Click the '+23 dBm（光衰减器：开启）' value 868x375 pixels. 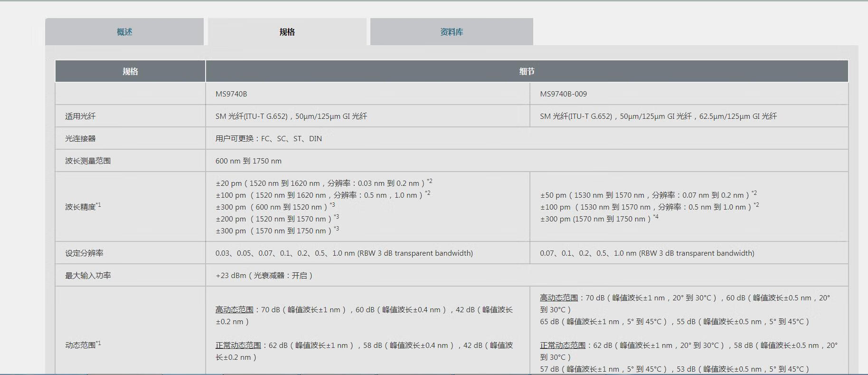[x=264, y=275]
